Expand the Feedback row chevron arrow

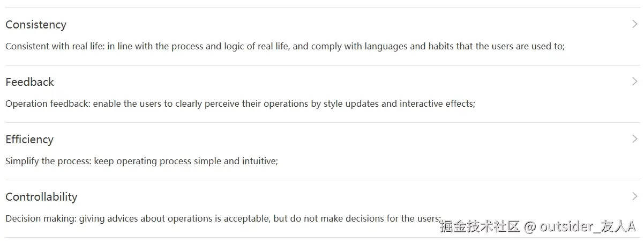coord(635,82)
